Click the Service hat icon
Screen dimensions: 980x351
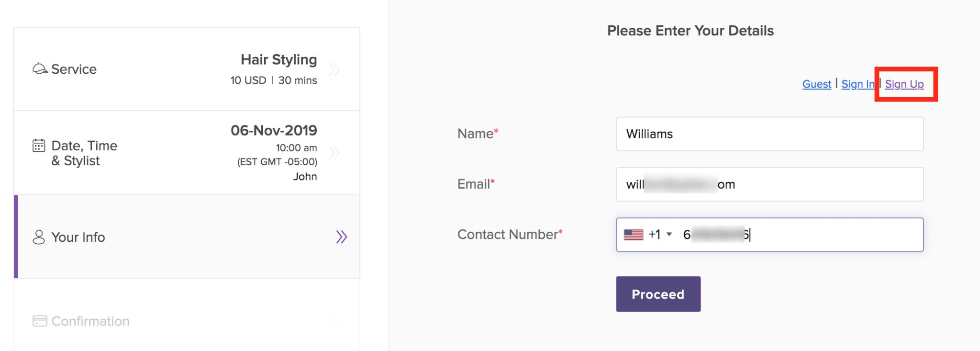(x=40, y=69)
